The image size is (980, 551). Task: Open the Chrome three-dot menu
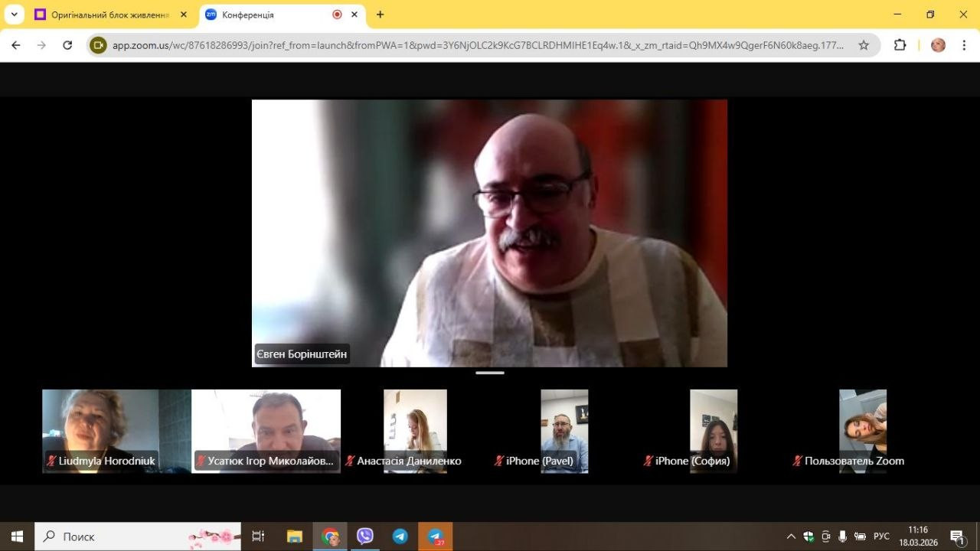[x=963, y=45]
